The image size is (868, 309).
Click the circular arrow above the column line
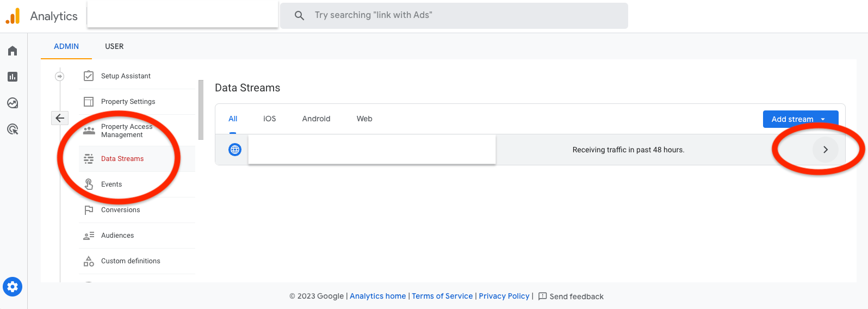click(x=60, y=76)
